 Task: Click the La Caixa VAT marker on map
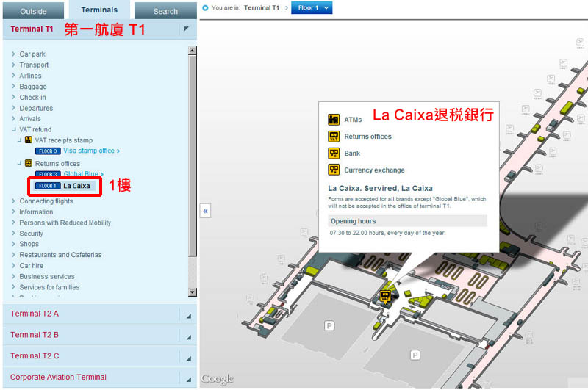(x=384, y=296)
